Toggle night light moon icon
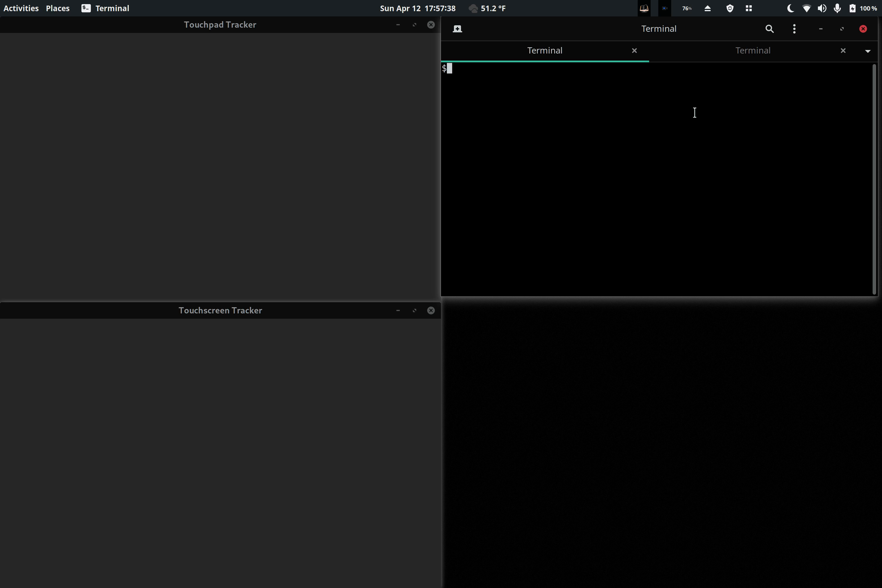 coord(790,8)
